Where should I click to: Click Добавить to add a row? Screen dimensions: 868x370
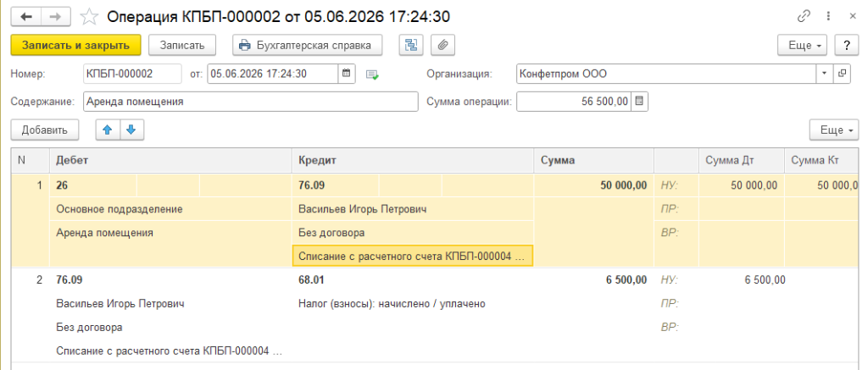click(x=44, y=130)
